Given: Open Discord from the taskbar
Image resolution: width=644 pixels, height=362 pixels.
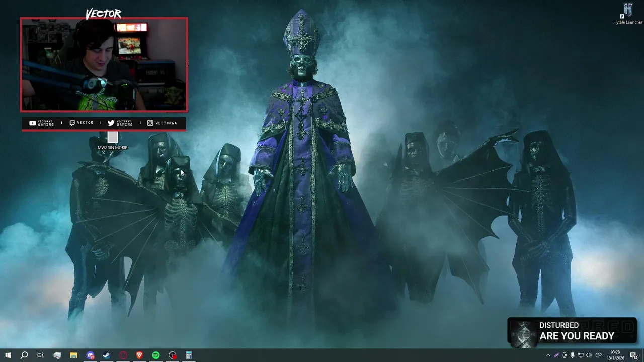Looking at the screenshot, I should point(90,355).
